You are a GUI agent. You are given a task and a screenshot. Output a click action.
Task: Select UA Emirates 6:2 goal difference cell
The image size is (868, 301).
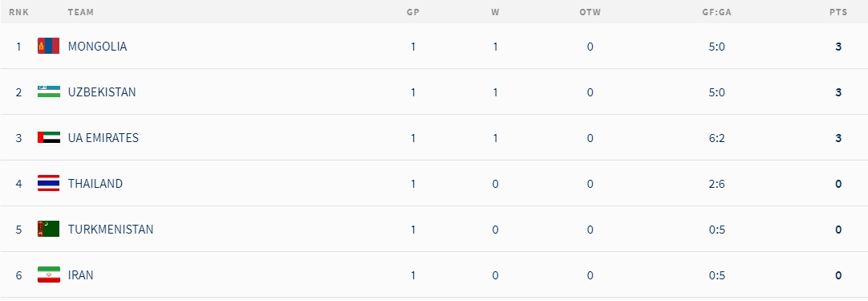[717, 138]
